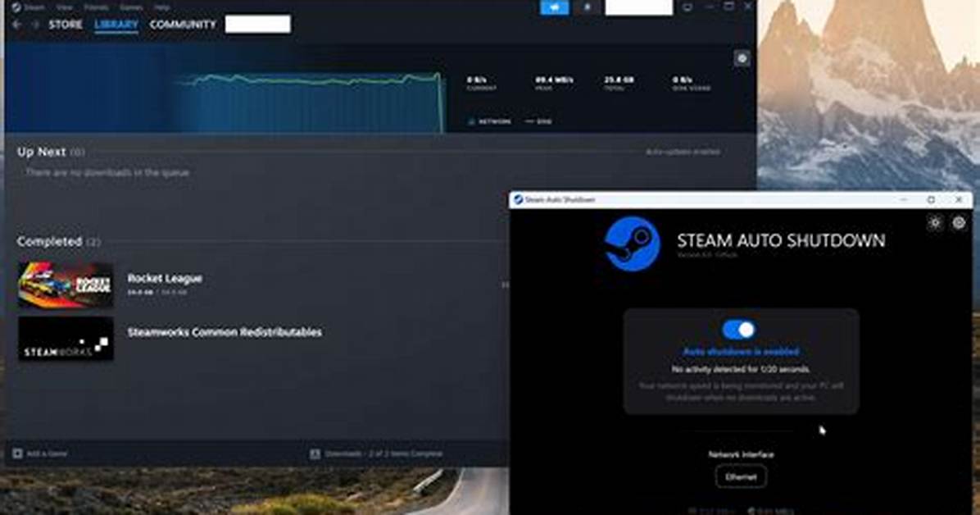The image size is (980, 515).
Task: Close the Steam Auto Shutdown window
Action: [959, 199]
